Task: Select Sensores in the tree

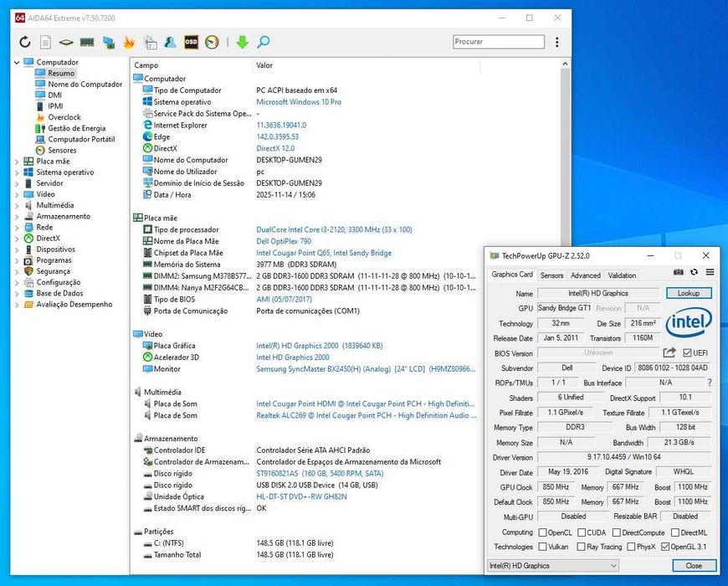Action: coord(62,150)
